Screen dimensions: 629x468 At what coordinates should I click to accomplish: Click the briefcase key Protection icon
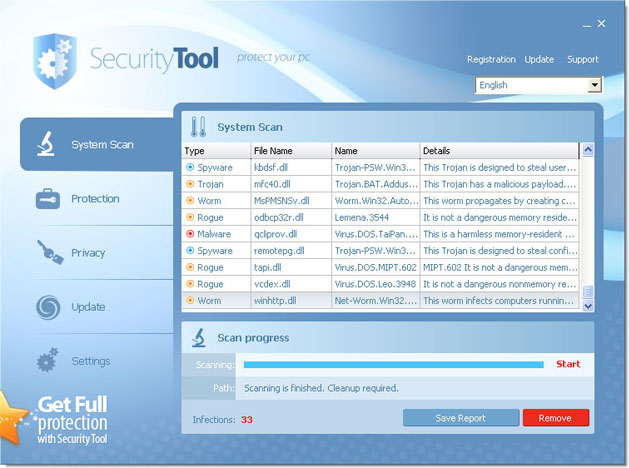(48, 199)
